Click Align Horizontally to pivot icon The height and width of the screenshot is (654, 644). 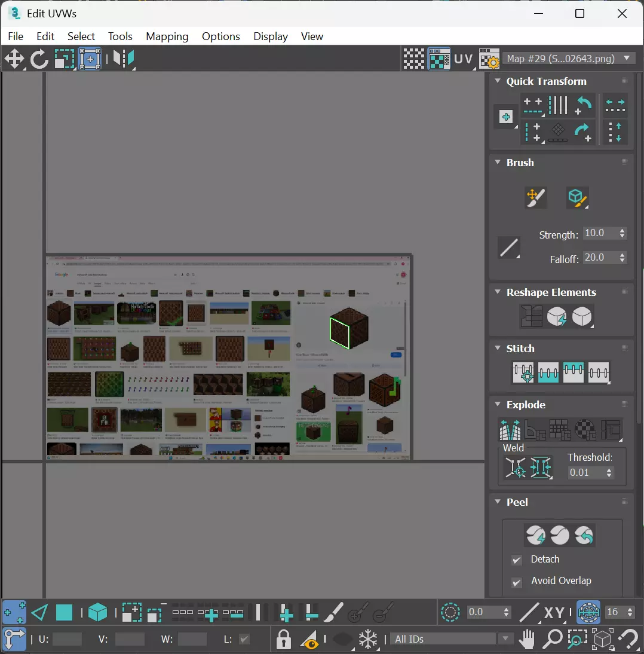[533, 106]
